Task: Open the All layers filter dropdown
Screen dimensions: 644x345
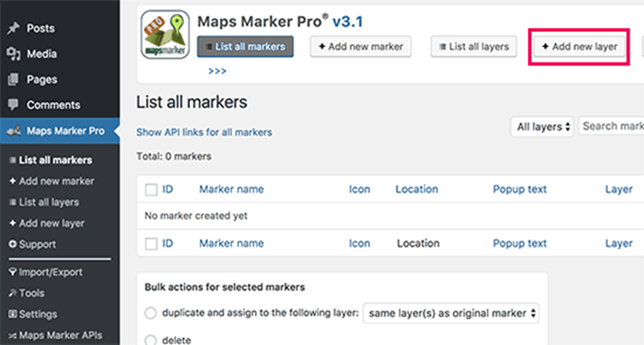Action: point(542,127)
